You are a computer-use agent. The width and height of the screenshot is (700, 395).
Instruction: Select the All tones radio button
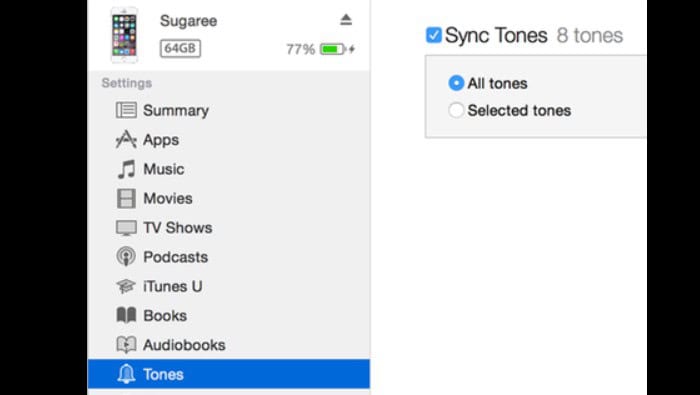point(456,83)
